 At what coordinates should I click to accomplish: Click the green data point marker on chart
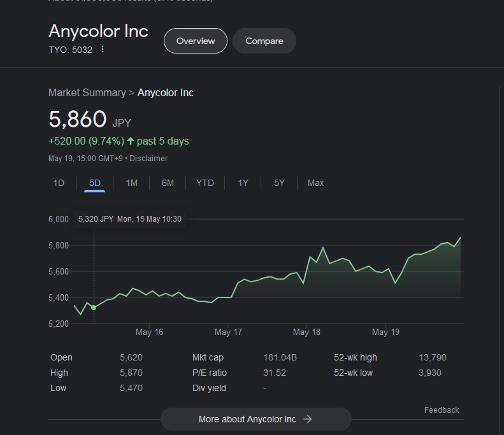point(94,308)
